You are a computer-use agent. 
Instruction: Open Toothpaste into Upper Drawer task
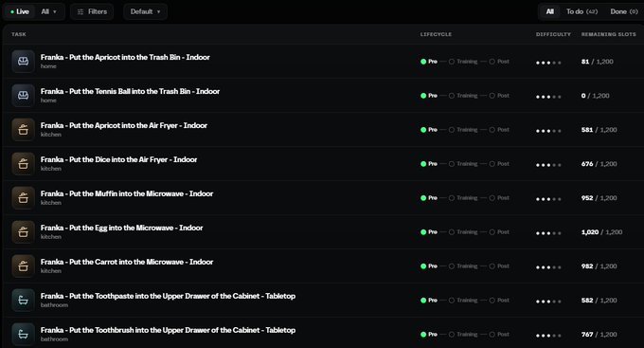click(x=168, y=296)
